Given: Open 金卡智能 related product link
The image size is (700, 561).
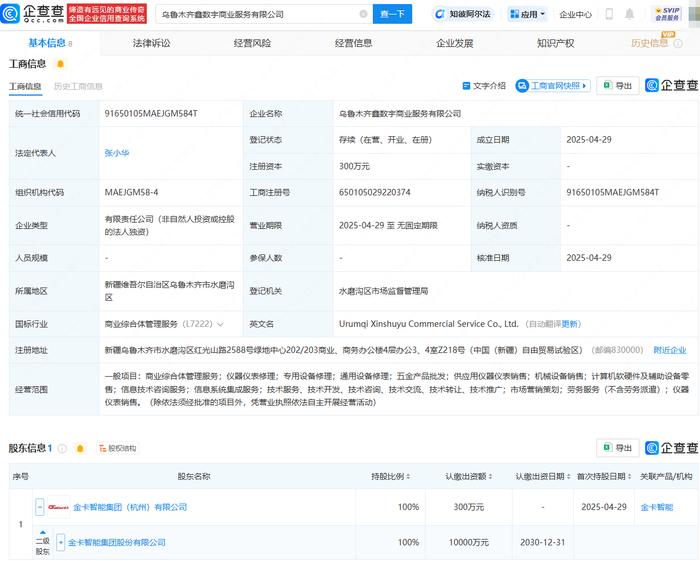Looking at the screenshot, I should (x=656, y=507).
